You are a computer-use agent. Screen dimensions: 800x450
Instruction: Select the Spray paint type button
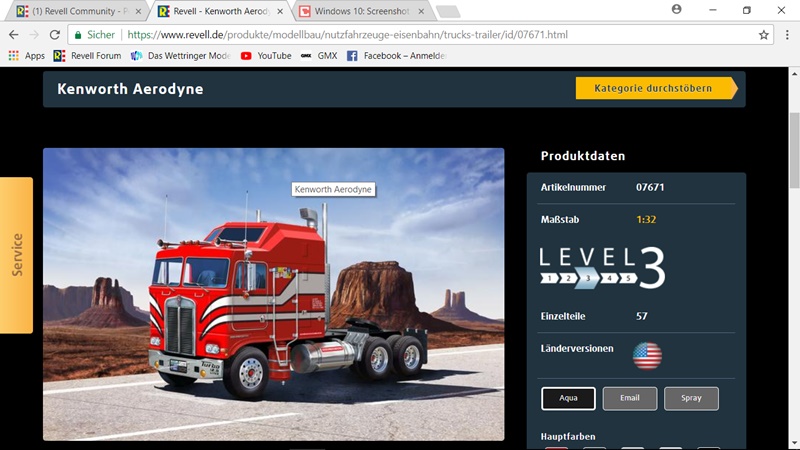tap(691, 398)
